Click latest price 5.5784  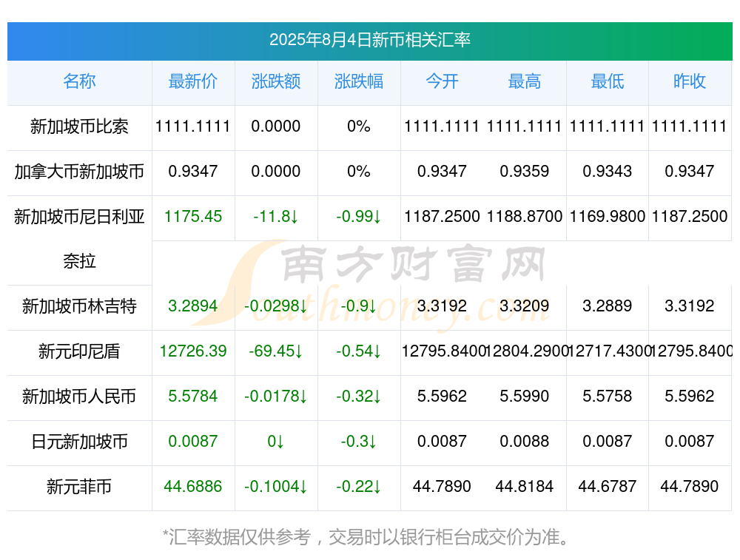click(x=192, y=397)
